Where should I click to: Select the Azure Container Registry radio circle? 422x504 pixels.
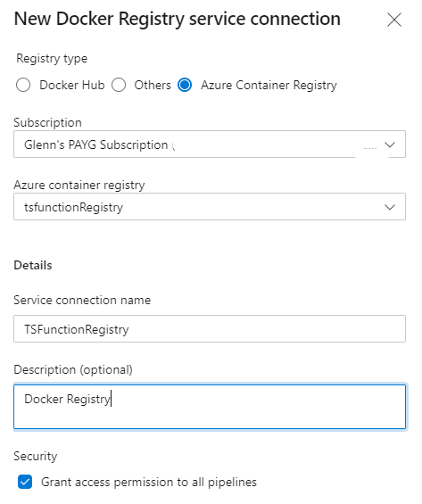pyautogui.click(x=185, y=85)
